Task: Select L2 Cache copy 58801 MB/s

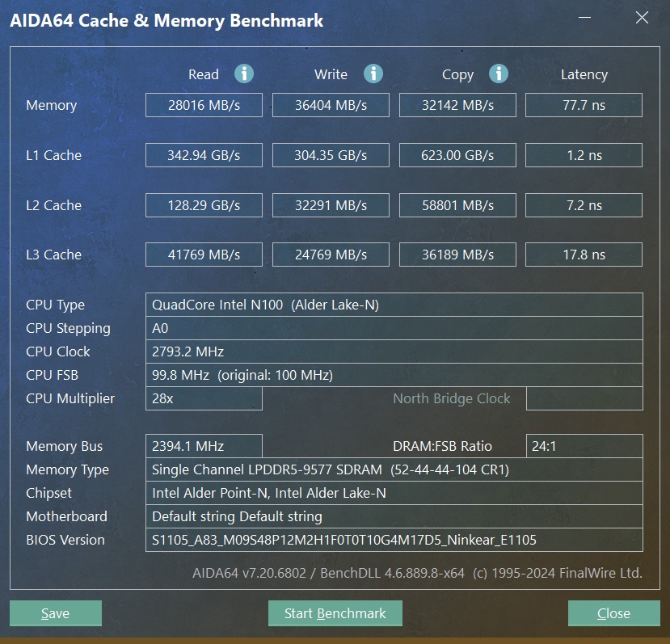Action: click(457, 205)
